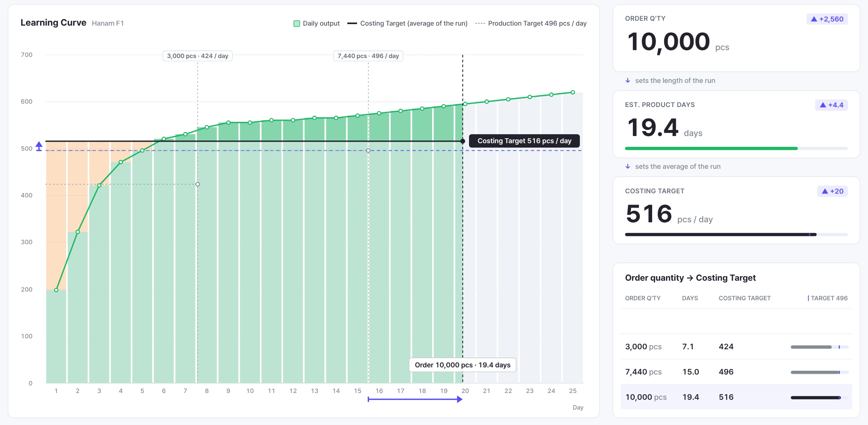Viewport: 868px width, 425px height.
Task: Click the down arrow beside 'sets the average of the run'
Action: tap(628, 167)
